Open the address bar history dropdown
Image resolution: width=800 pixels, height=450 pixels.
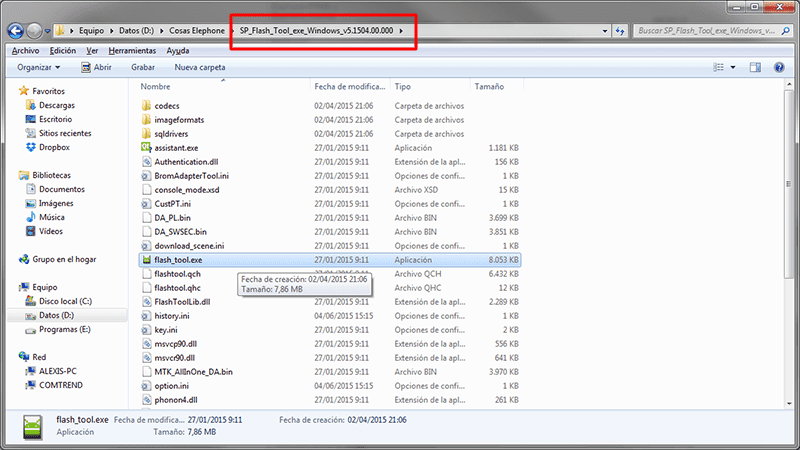(605, 31)
